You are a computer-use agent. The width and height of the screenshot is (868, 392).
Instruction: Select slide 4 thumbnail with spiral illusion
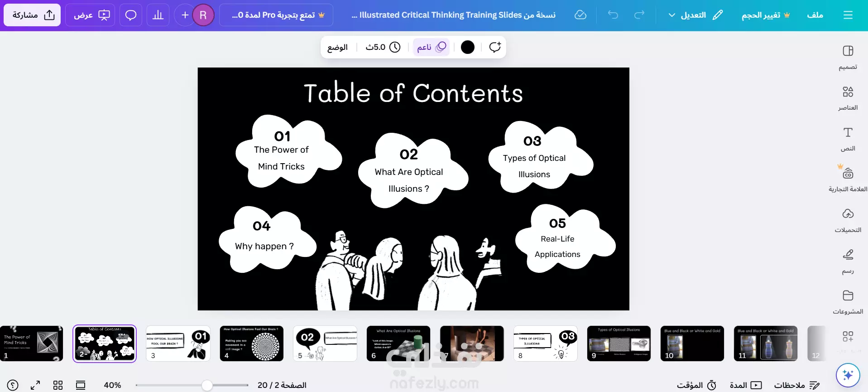(x=251, y=344)
